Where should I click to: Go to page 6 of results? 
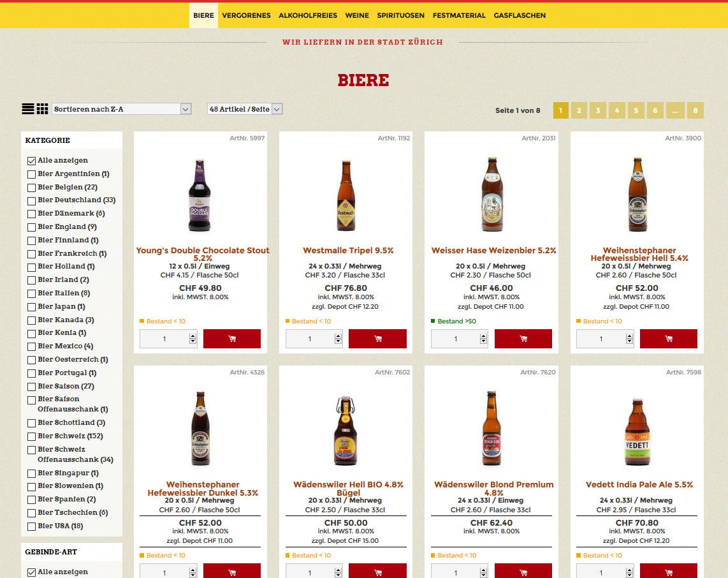coord(655,110)
